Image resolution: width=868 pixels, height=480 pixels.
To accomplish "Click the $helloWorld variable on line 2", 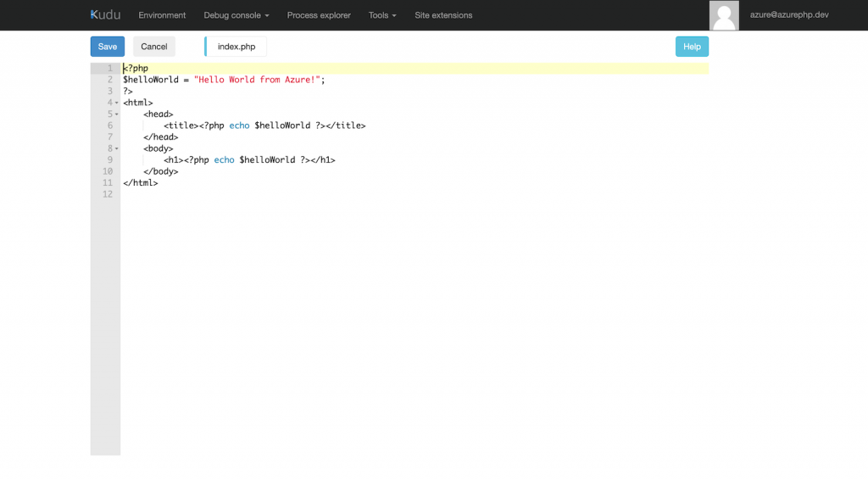I will tap(151, 80).
